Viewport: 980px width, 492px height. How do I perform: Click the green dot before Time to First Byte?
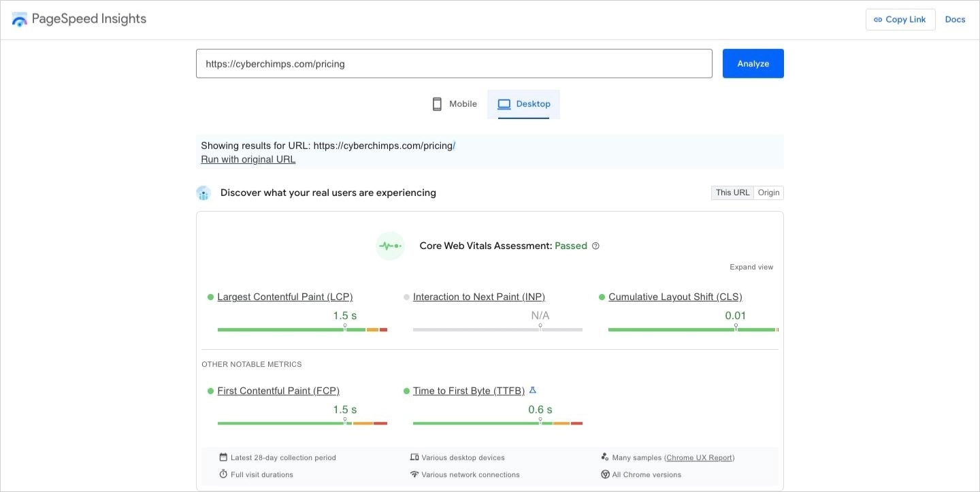click(407, 391)
